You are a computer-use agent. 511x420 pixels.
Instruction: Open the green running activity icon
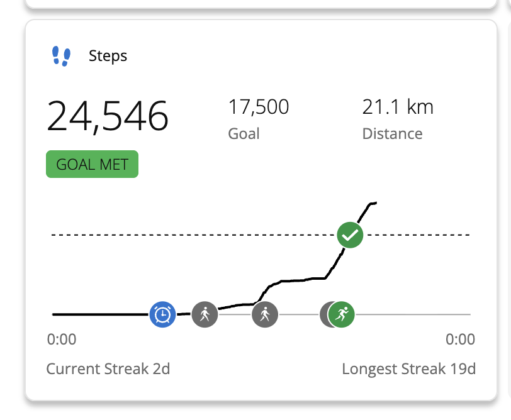[x=342, y=314]
